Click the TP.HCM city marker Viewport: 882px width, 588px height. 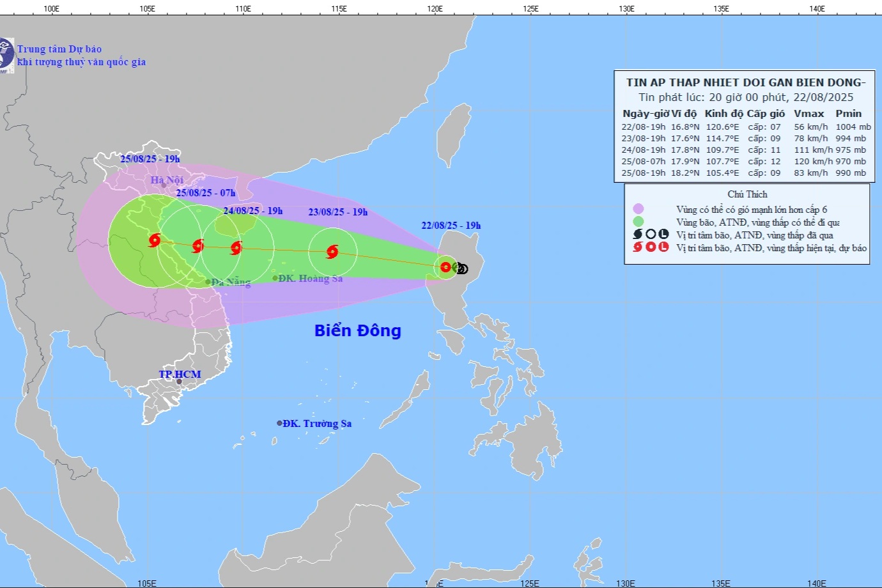click(x=179, y=382)
